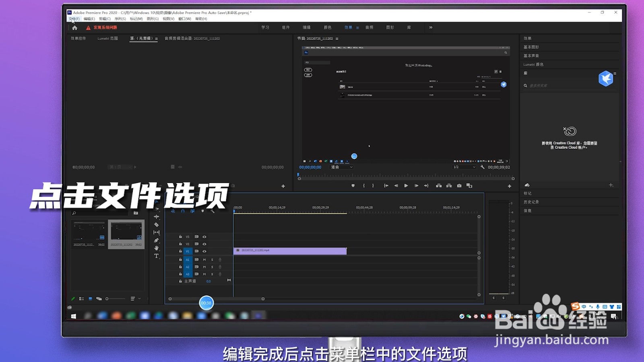Select the Razor tool in the timeline toolbar
This screenshot has width=644, height=362.
(x=156, y=224)
